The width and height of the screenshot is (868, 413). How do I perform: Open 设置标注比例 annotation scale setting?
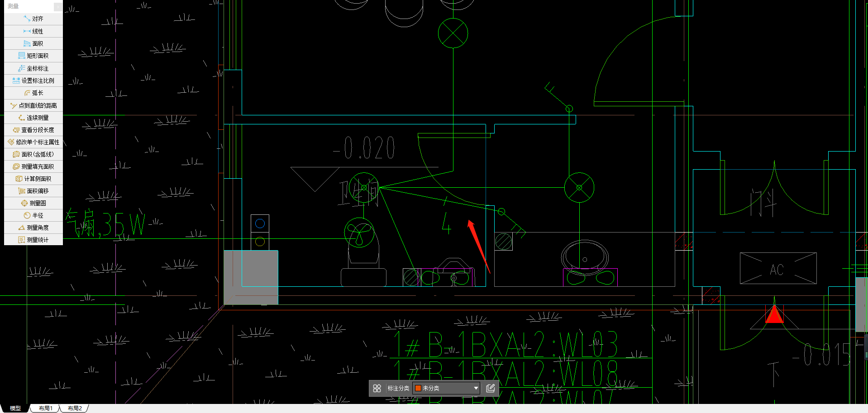click(x=33, y=81)
